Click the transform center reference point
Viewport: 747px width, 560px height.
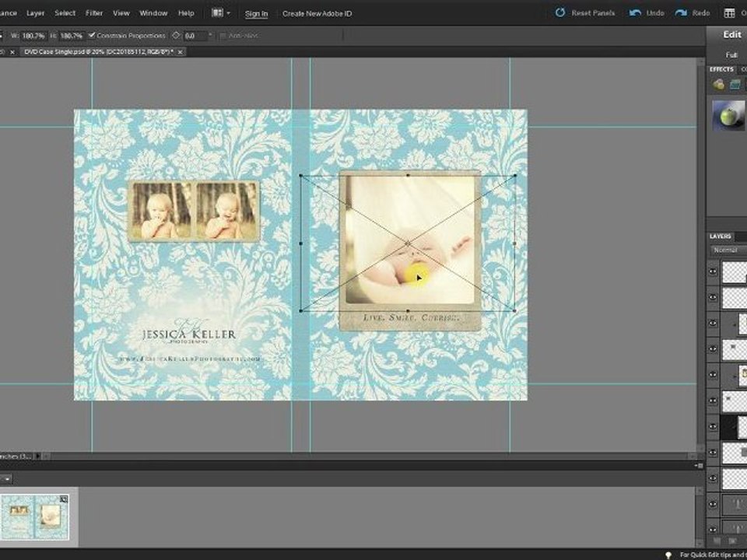(408, 243)
